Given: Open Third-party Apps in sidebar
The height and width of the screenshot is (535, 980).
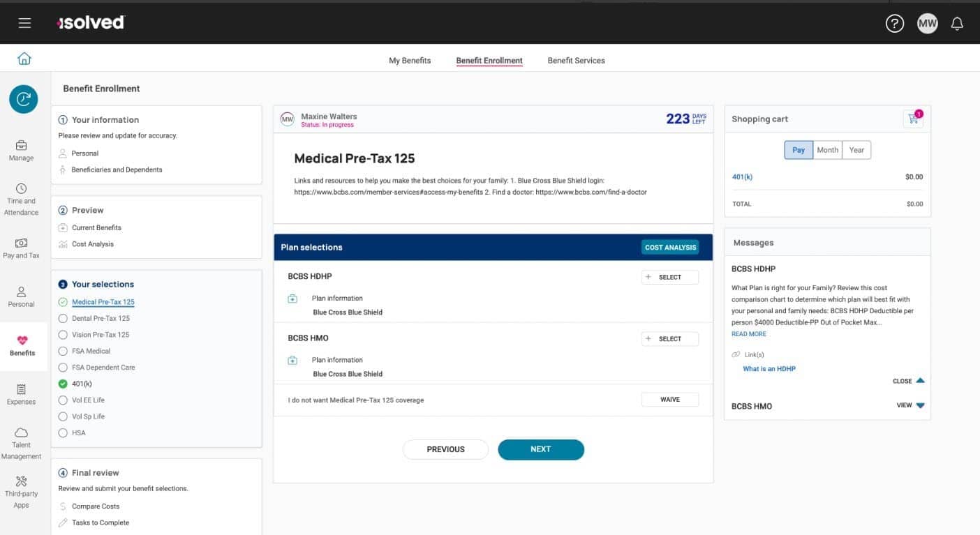Looking at the screenshot, I should coord(21,492).
